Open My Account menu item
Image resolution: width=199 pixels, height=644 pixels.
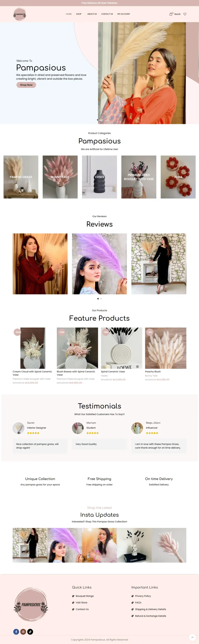124,14
